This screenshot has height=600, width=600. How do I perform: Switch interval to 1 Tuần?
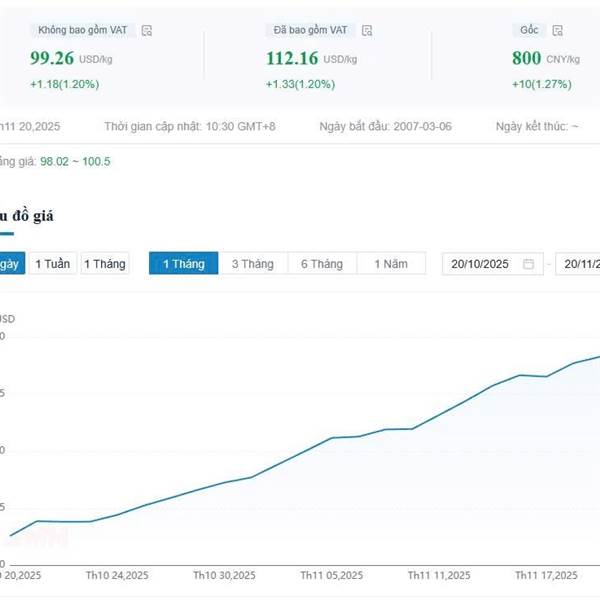click(x=52, y=264)
